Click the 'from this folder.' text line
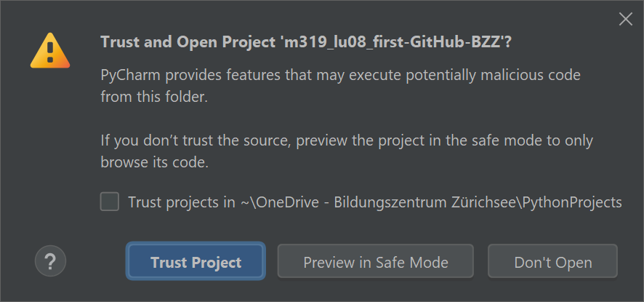Screen dimensions: 644x302 coord(154,97)
